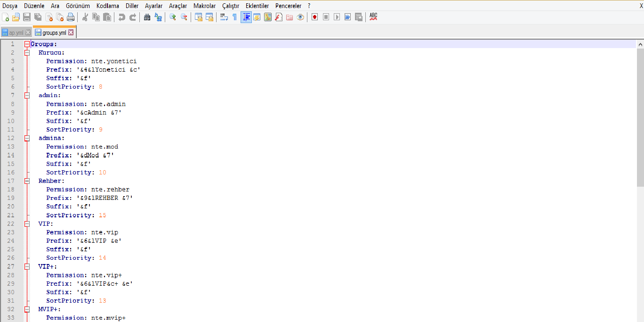Click the Find and Replace icon
The width and height of the screenshot is (644, 322).
click(158, 17)
